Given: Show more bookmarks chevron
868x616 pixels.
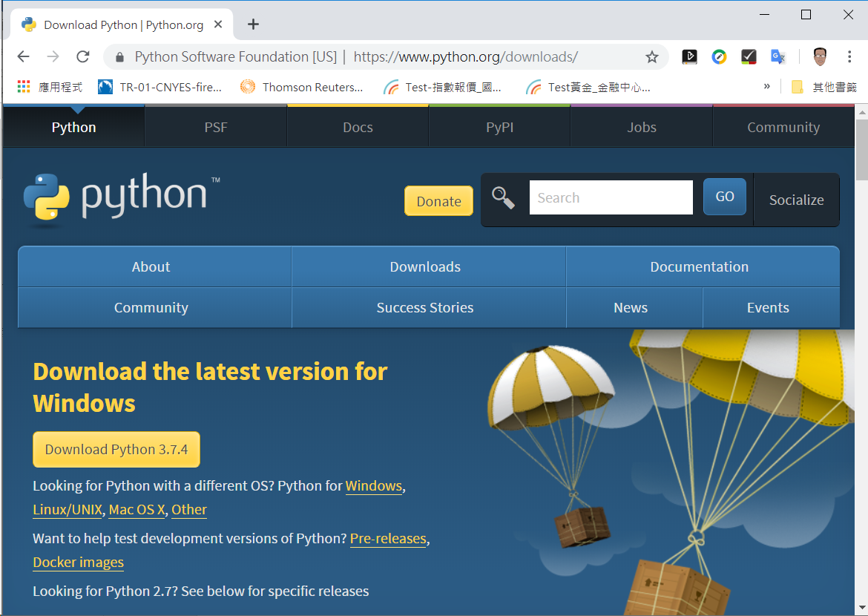Looking at the screenshot, I should 766,86.
